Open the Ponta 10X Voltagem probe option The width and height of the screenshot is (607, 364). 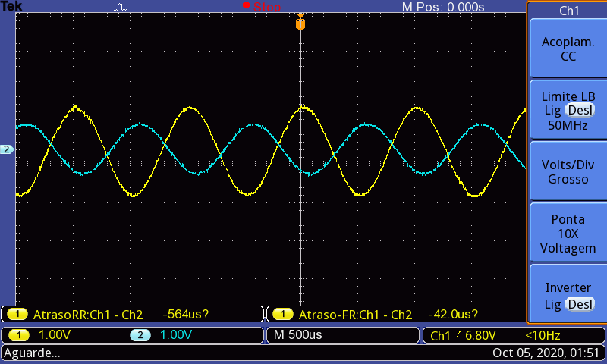click(568, 233)
